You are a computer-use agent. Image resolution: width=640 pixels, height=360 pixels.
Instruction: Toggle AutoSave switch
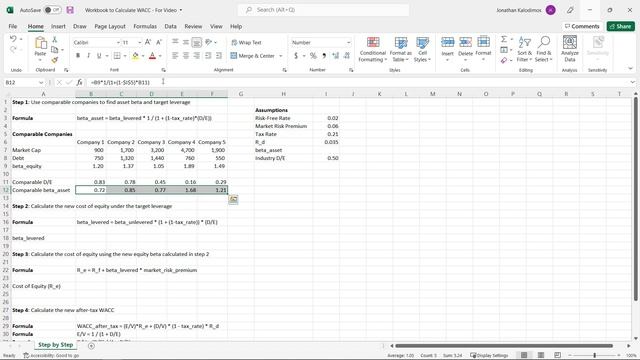point(52,10)
